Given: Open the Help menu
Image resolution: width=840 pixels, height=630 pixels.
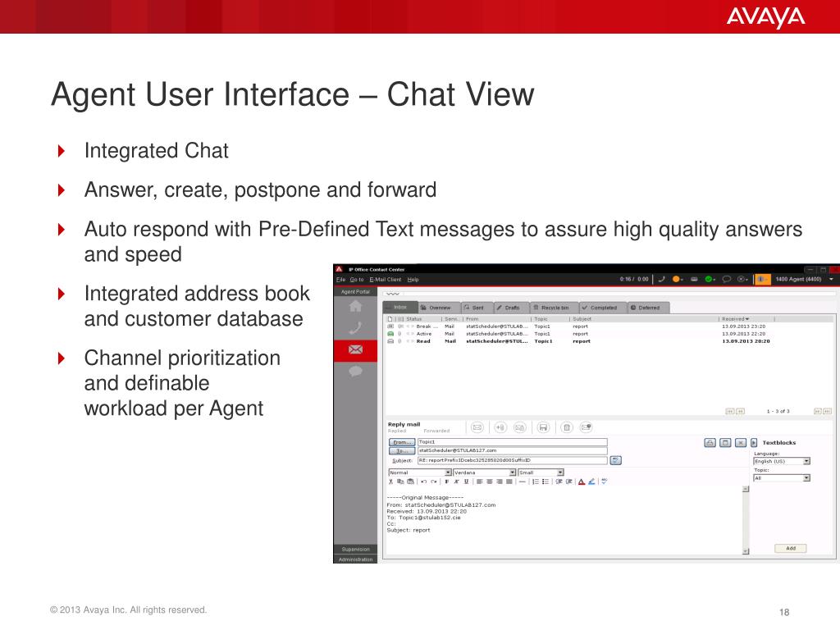Looking at the screenshot, I should coord(413,280).
